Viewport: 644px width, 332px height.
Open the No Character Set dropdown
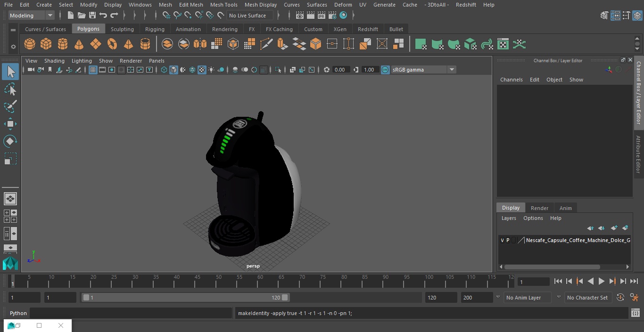point(588,298)
